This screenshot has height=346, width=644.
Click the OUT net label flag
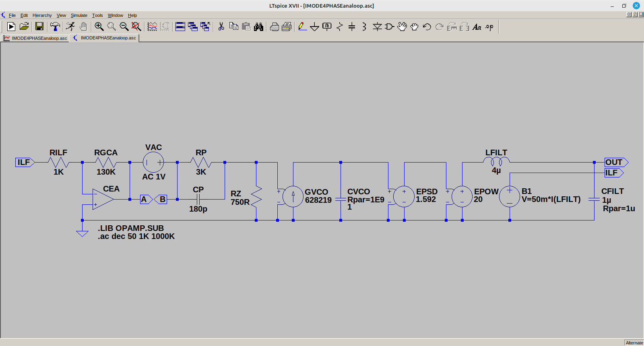coord(616,162)
